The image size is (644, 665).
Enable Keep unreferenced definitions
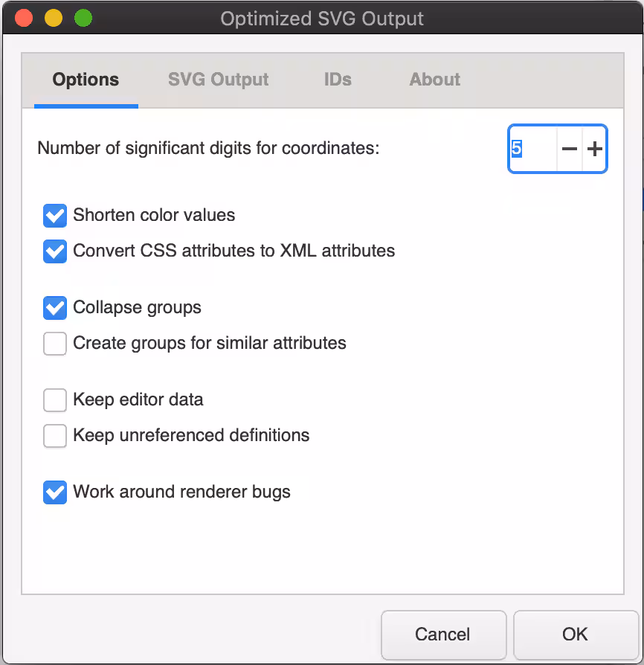click(55, 436)
